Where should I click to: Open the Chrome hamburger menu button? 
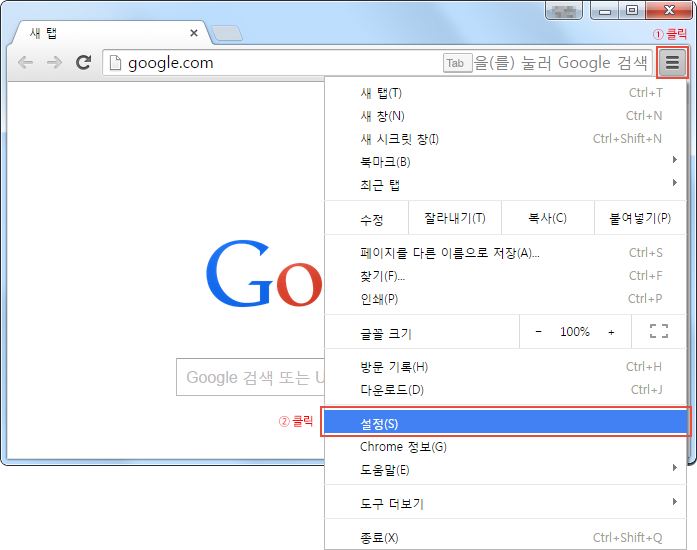click(x=672, y=63)
